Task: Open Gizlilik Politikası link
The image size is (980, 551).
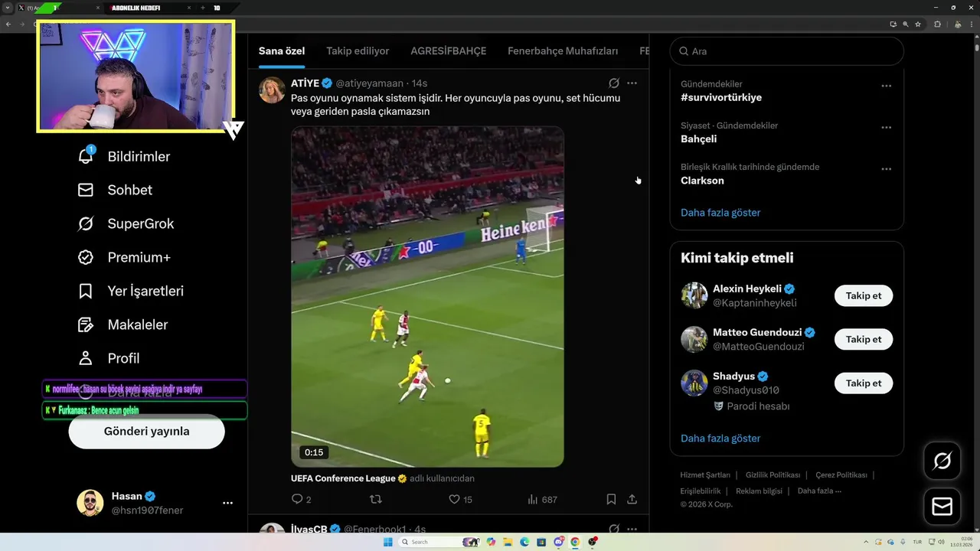Action: pyautogui.click(x=773, y=475)
